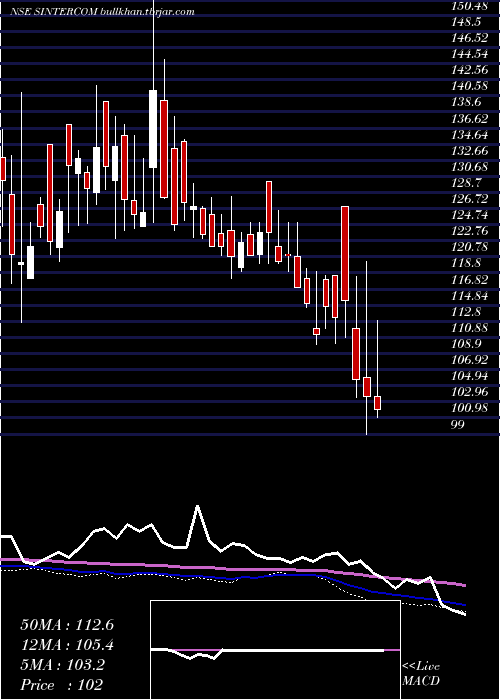Click the 99 price axis label
The width and height of the screenshot is (500, 700).
(458, 424)
